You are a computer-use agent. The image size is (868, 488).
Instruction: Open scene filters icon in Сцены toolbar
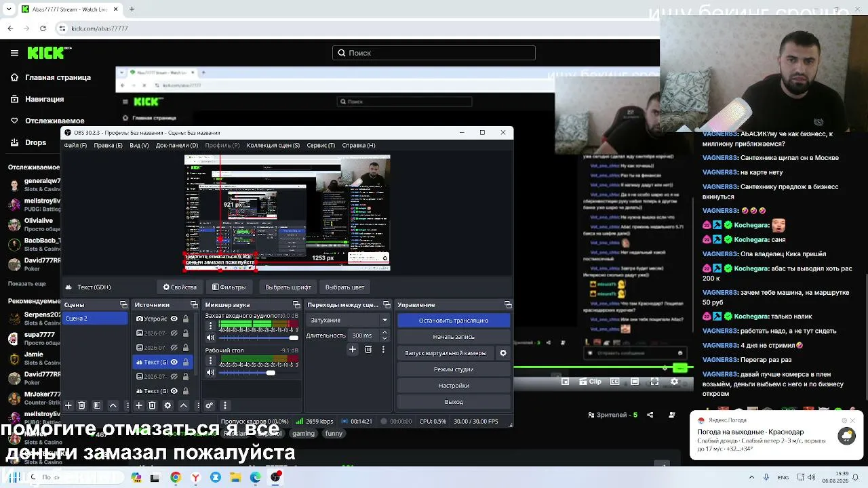[x=97, y=405]
